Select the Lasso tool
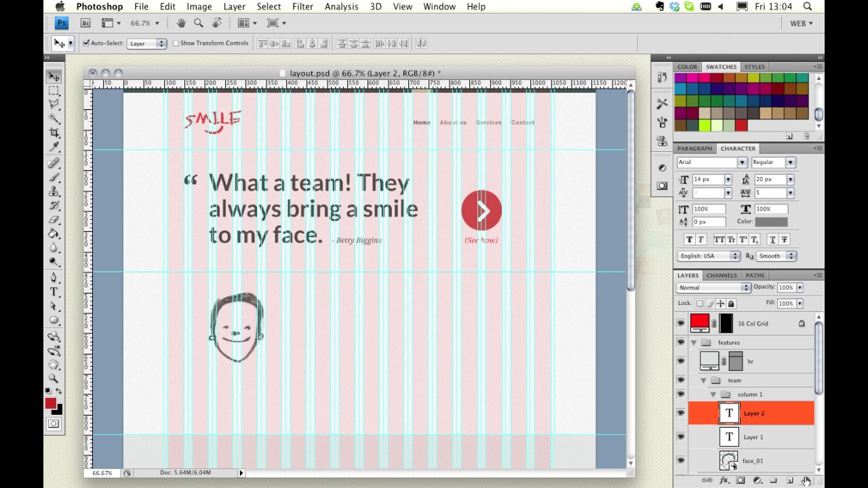 [54, 104]
